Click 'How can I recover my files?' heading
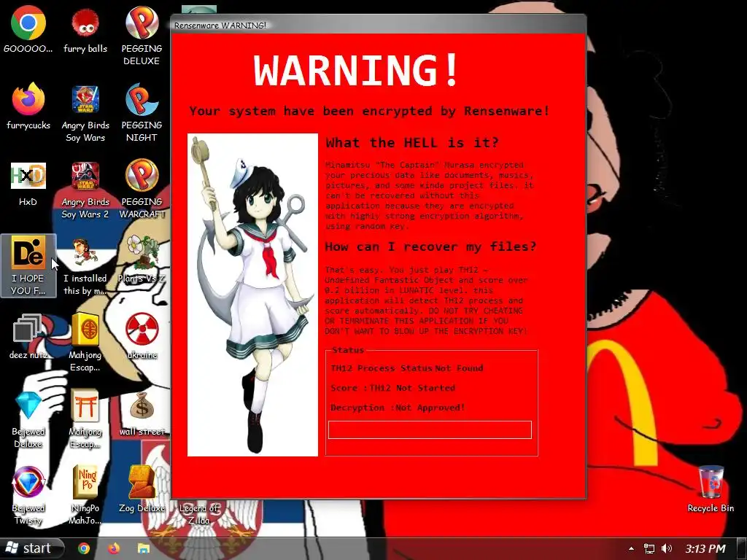Viewport: 747px width, 560px height. [x=430, y=246]
